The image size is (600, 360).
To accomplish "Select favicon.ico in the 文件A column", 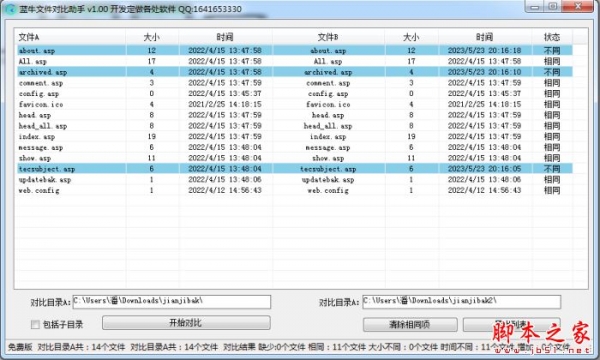I will pos(41,104).
